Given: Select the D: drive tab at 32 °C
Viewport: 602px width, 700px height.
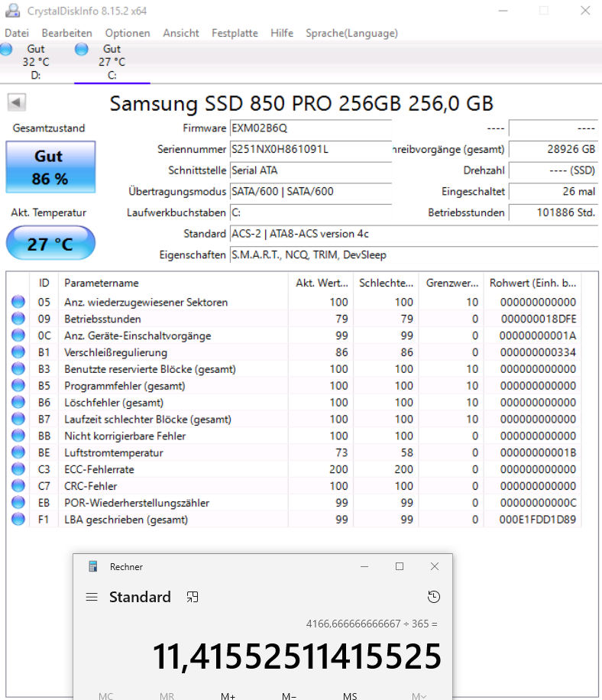Looking at the screenshot, I should point(36,62).
